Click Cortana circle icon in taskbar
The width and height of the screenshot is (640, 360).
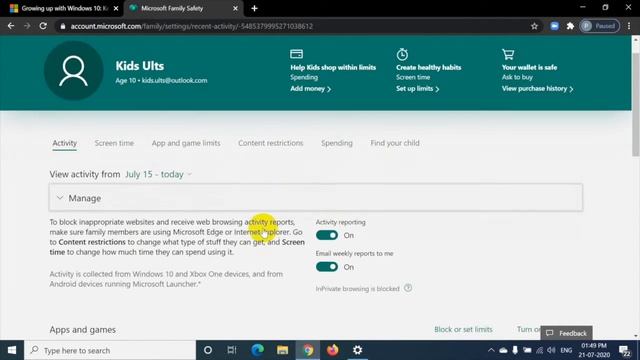click(208, 350)
